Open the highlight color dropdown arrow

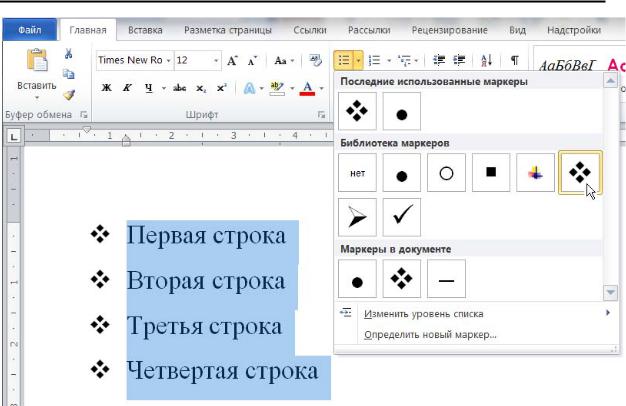tap(292, 88)
